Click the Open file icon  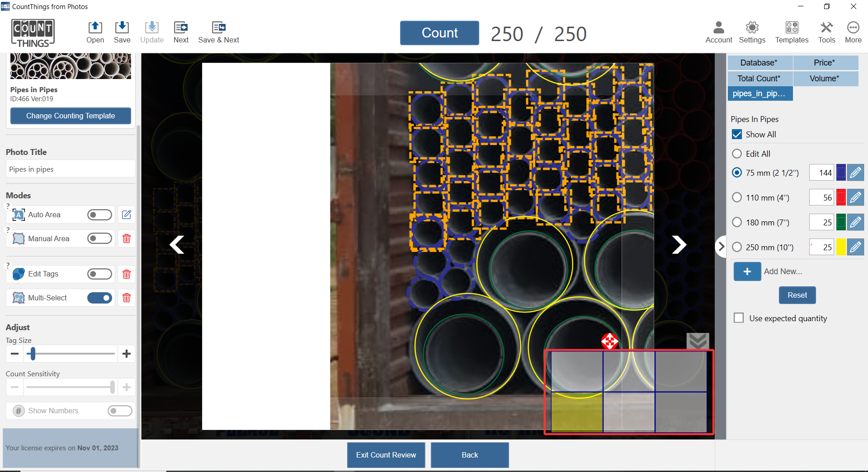pyautogui.click(x=95, y=28)
